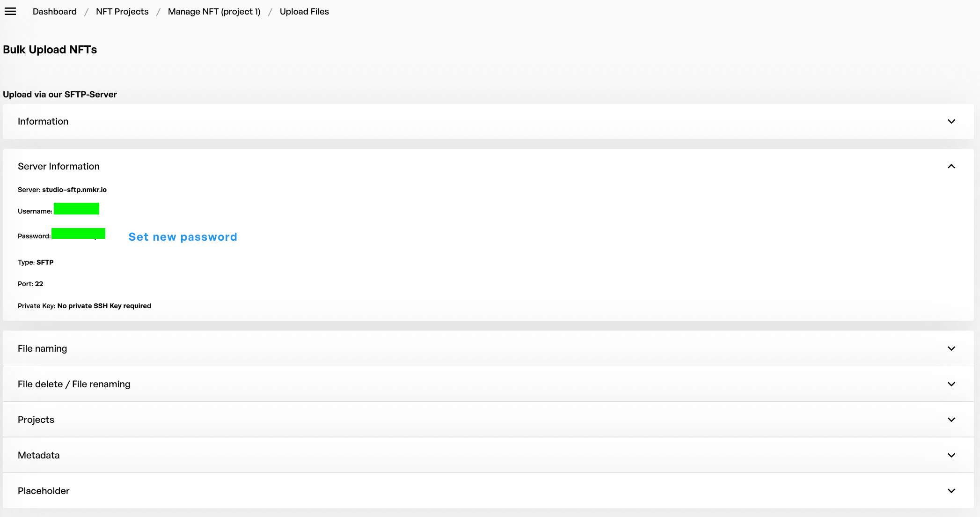Click the Server Information header title
This screenshot has width=980, height=517.
pos(59,166)
